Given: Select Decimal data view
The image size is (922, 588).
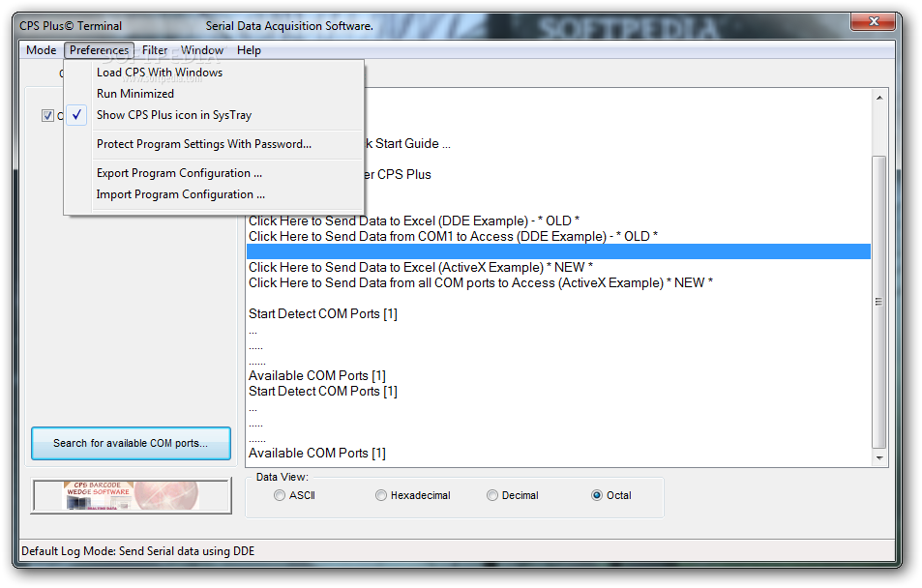Looking at the screenshot, I should click(x=512, y=495).
